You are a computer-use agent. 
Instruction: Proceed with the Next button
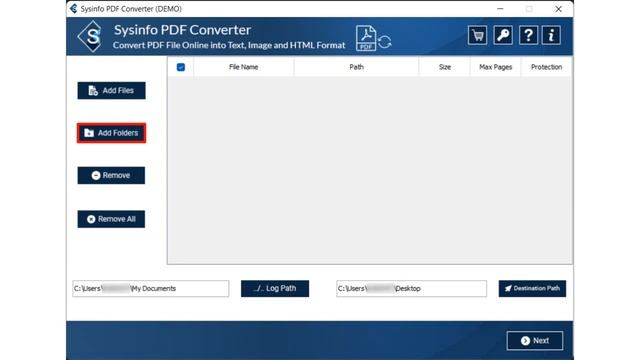pos(535,341)
